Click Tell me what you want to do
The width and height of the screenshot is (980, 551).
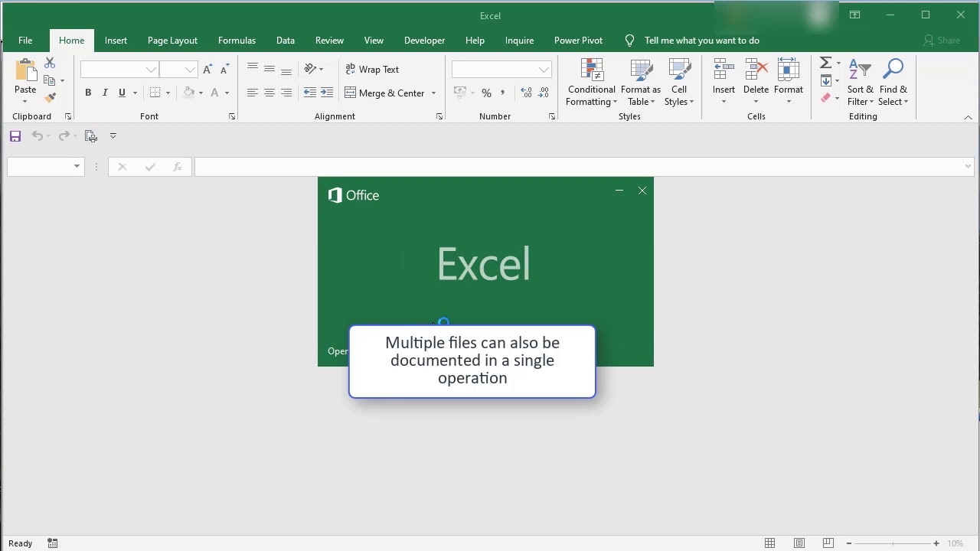coord(702,41)
